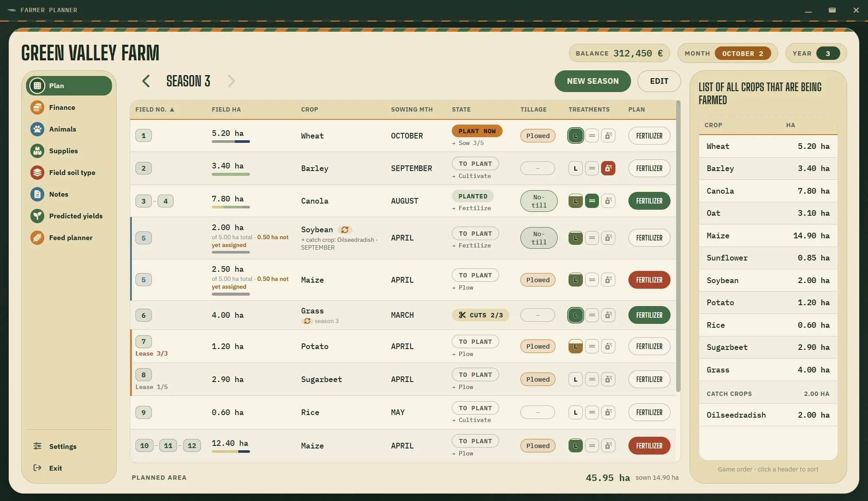Open Feed planner wheat icon

click(x=37, y=237)
